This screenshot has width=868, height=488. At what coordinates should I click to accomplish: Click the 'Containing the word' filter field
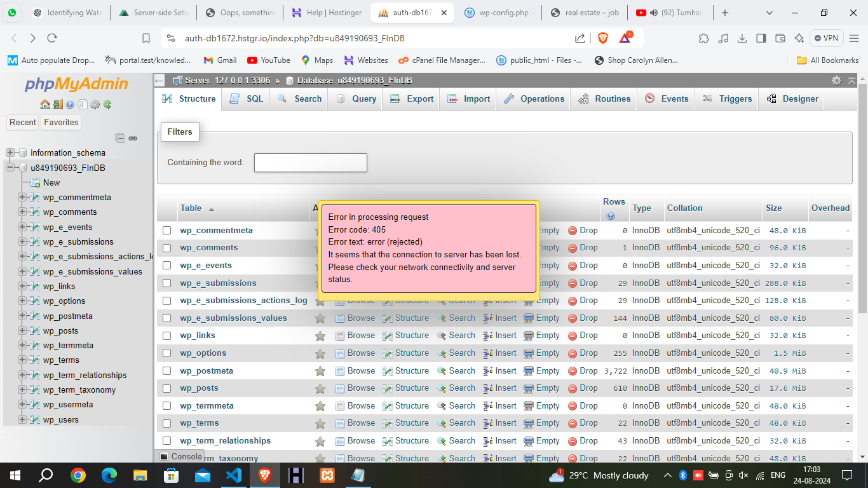click(x=310, y=163)
